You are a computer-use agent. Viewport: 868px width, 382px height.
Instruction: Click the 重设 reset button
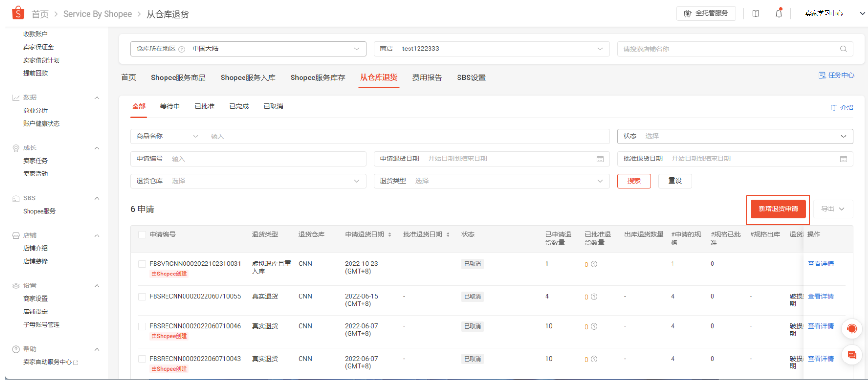(675, 181)
